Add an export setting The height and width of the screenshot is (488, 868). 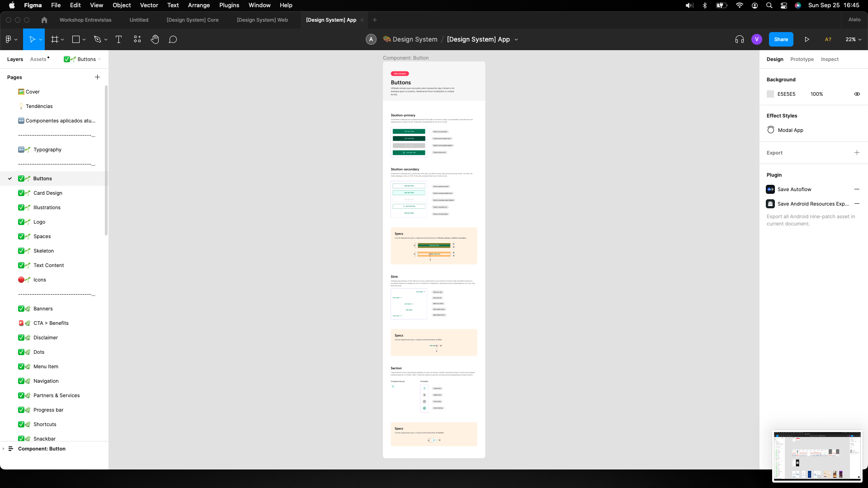point(857,153)
